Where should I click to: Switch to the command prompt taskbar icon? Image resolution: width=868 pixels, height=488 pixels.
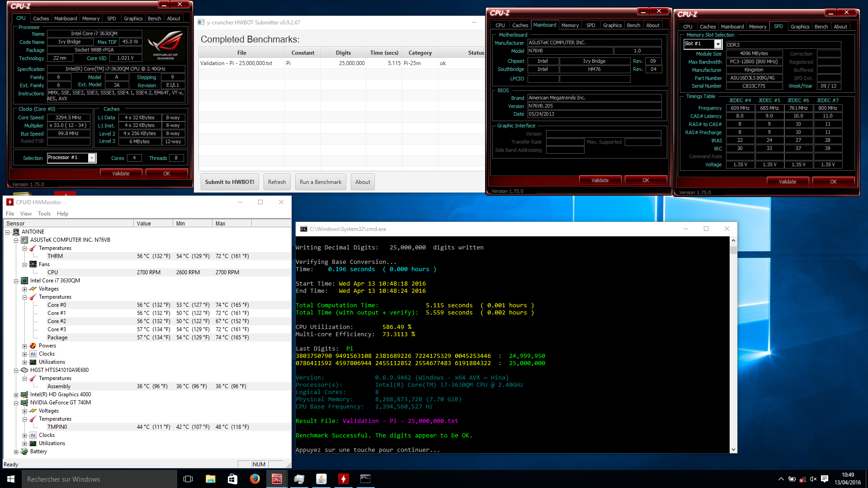tap(365, 479)
